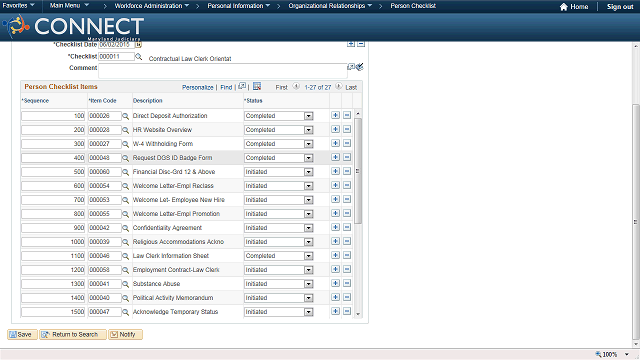Click the Find link in grid header
Viewport: 640px width, 360px height.
(x=226, y=87)
